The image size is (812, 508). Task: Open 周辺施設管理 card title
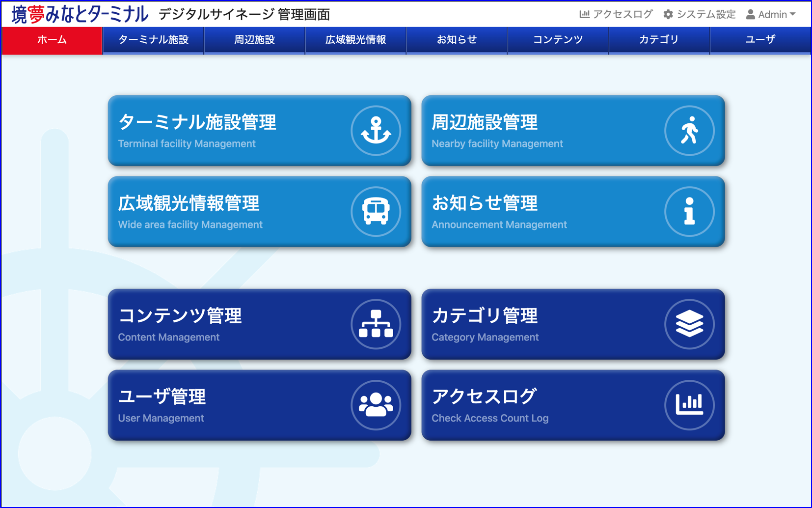tap(485, 122)
